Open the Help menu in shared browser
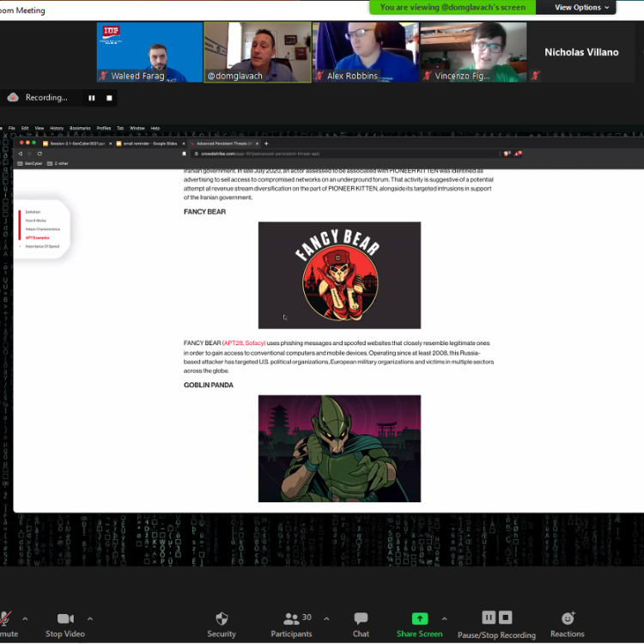This screenshot has height=644, width=644. point(155,128)
